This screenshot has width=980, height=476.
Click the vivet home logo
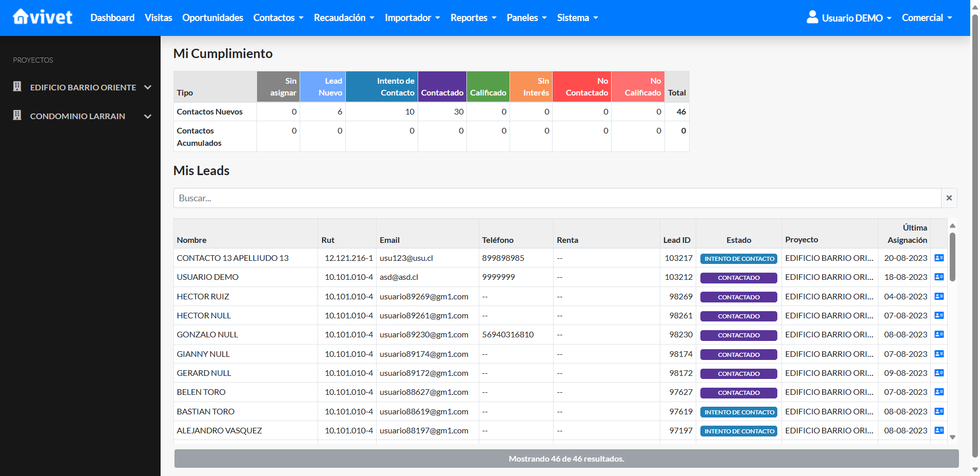(43, 17)
